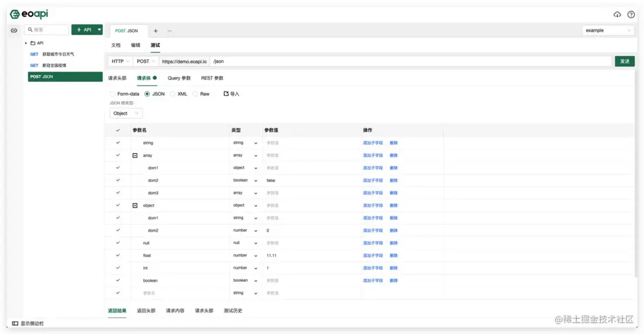This screenshot has height=334, width=644.
Task: Click the 'false' value in dom2 row
Action: click(270, 180)
